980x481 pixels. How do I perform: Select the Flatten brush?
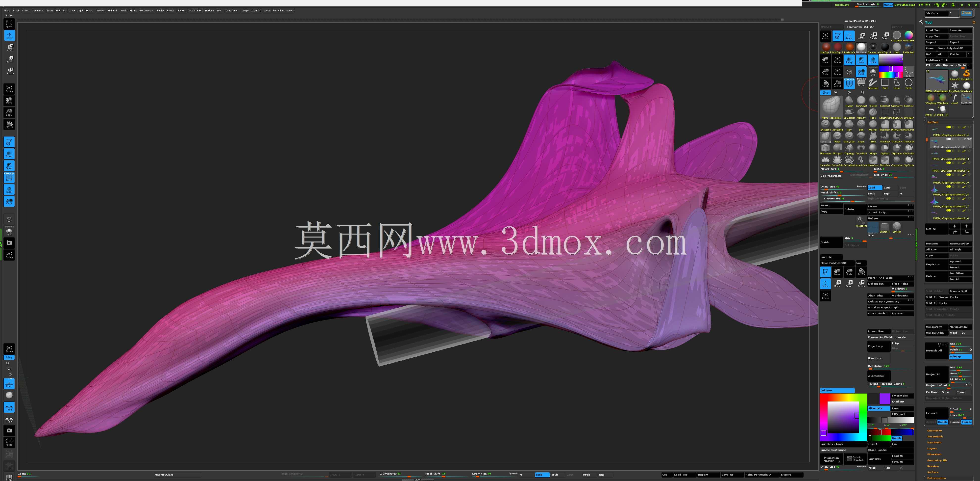(x=849, y=102)
